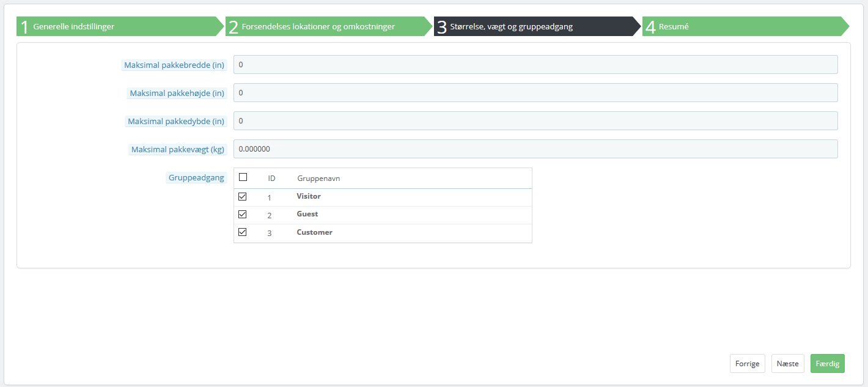This screenshot has width=868, height=387.
Task: Select the Maksimal pakkevægt (kg) field
Action: tap(535, 149)
